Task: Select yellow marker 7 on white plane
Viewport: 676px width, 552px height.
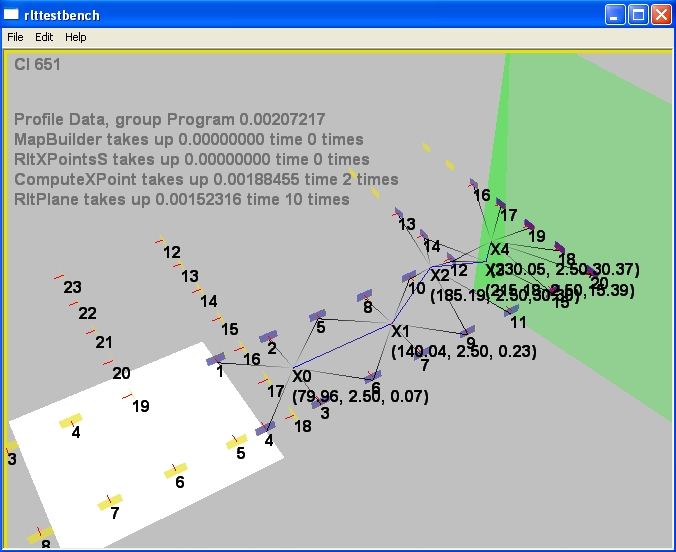Action: click(x=110, y=501)
